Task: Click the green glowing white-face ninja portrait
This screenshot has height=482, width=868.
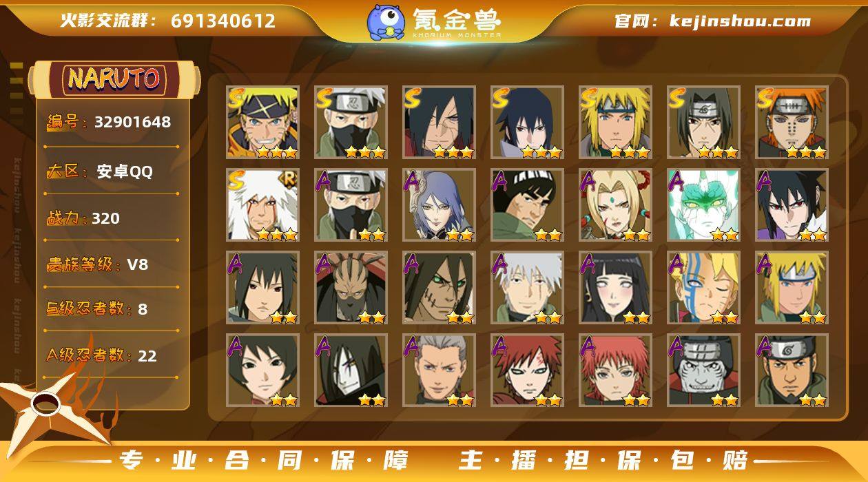Action: tap(703, 205)
